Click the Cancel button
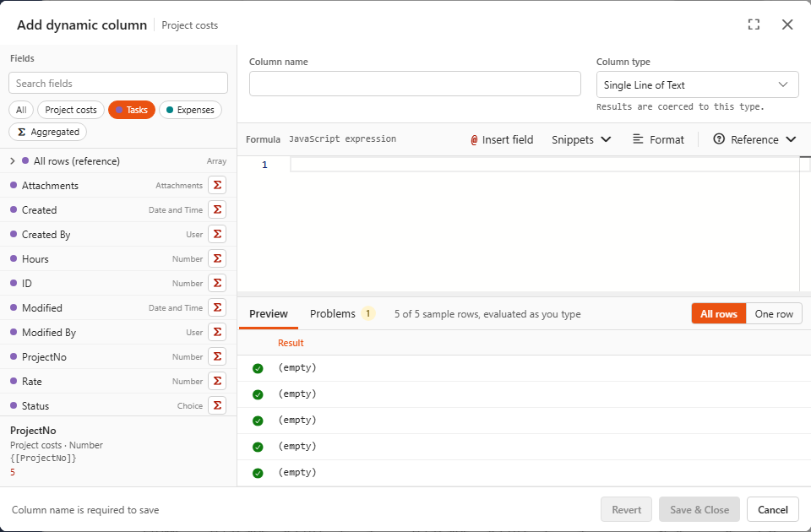Image resolution: width=811 pixels, height=532 pixels. click(773, 510)
